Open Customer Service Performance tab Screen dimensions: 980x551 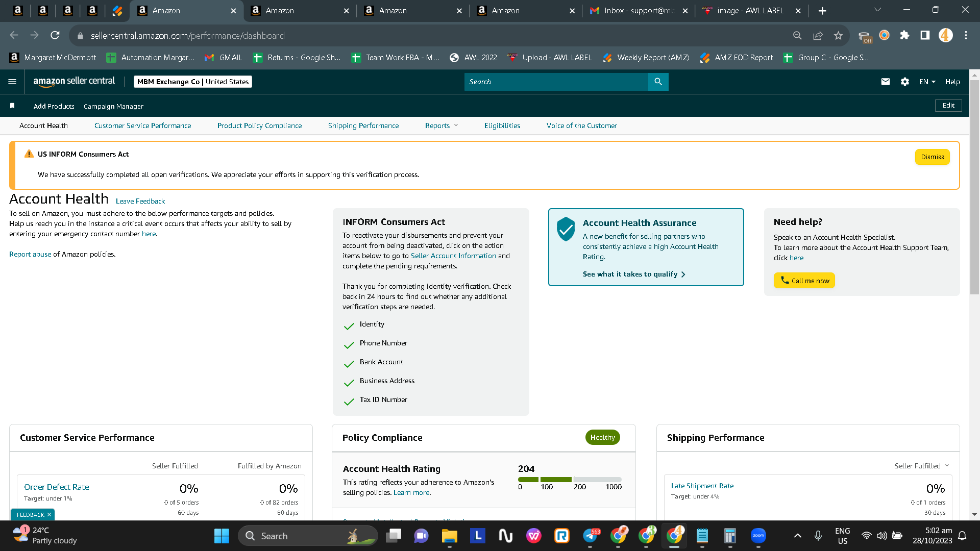click(x=143, y=126)
